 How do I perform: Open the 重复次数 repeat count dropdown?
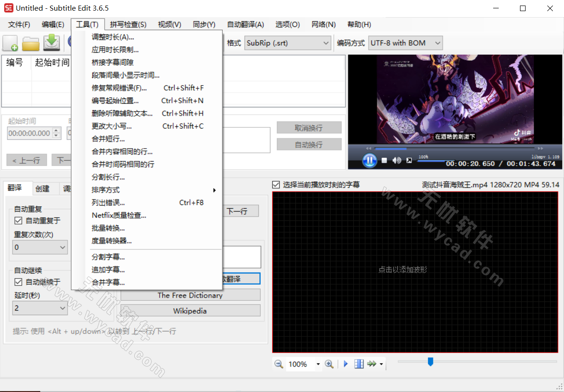pyautogui.click(x=40, y=247)
